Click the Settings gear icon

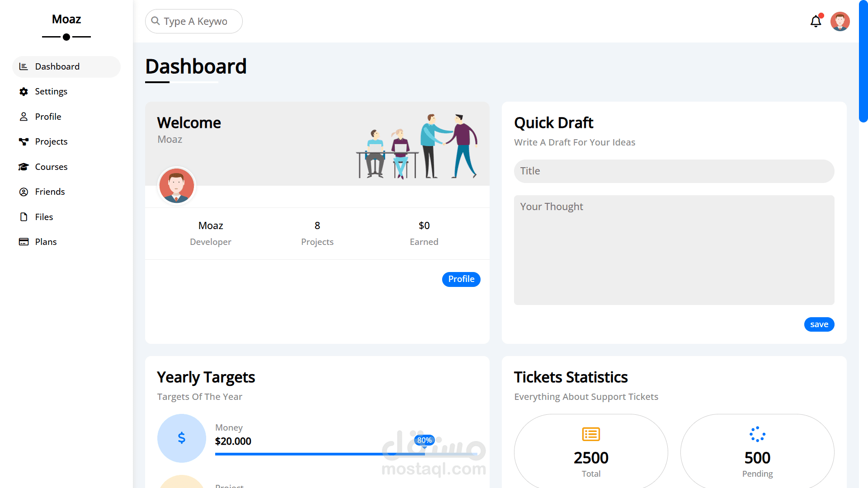click(x=24, y=91)
